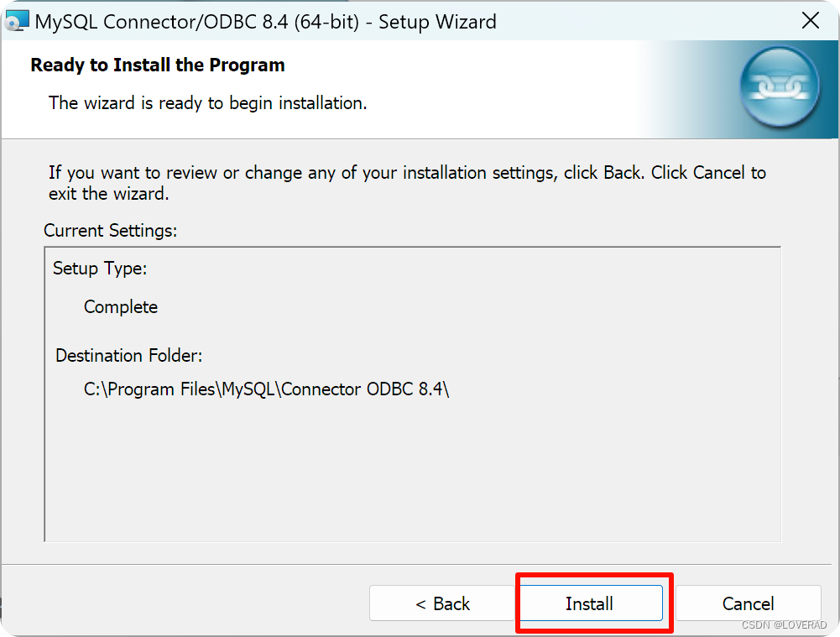Click the MySQL dolphin logo in the header
The width and height of the screenshot is (840, 637).
coord(780,87)
